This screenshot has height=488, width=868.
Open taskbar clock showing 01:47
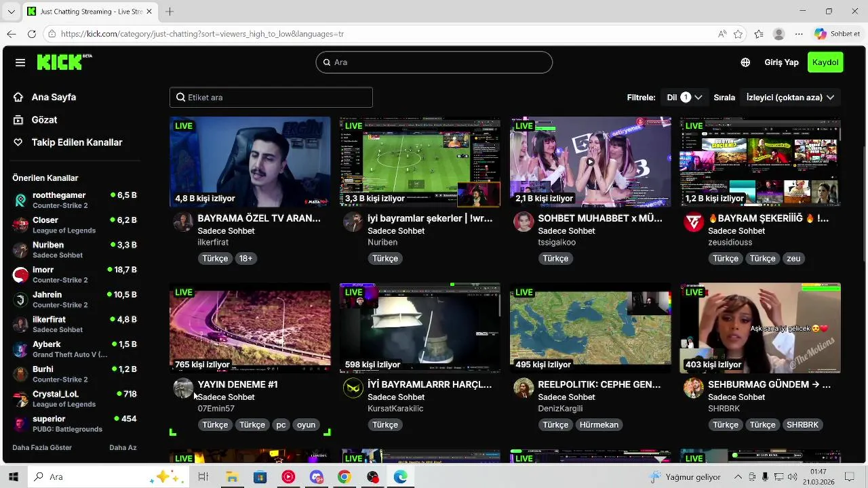(x=818, y=477)
